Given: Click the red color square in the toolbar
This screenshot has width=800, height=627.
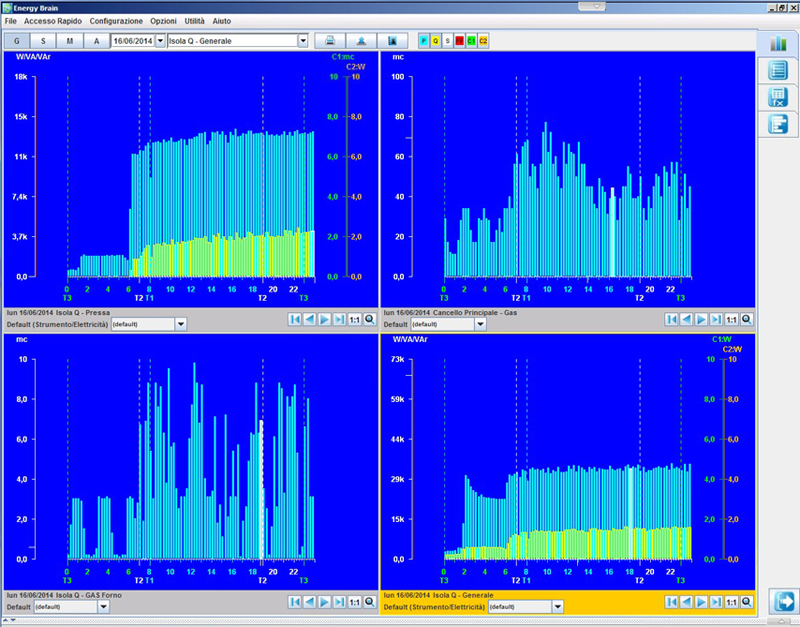Looking at the screenshot, I should tap(459, 41).
